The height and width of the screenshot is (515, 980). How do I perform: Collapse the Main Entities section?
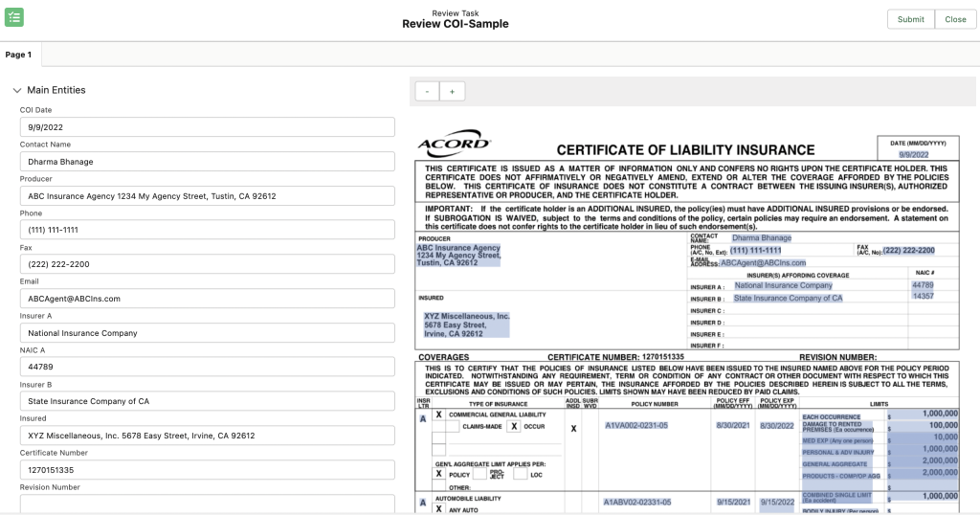(17, 90)
